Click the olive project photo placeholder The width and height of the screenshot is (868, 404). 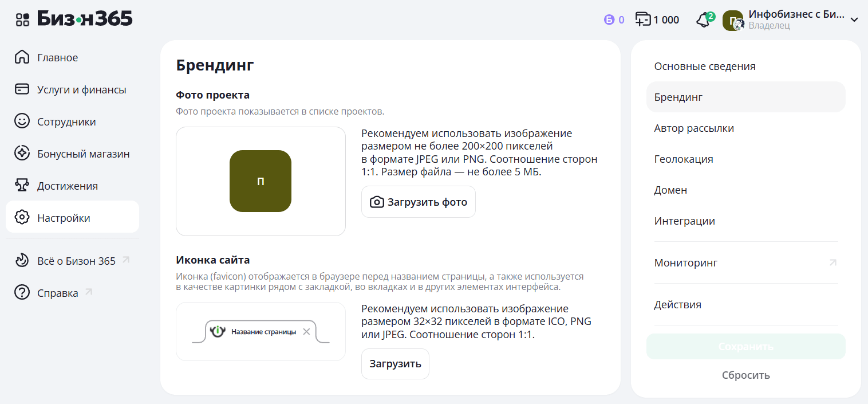(261, 181)
